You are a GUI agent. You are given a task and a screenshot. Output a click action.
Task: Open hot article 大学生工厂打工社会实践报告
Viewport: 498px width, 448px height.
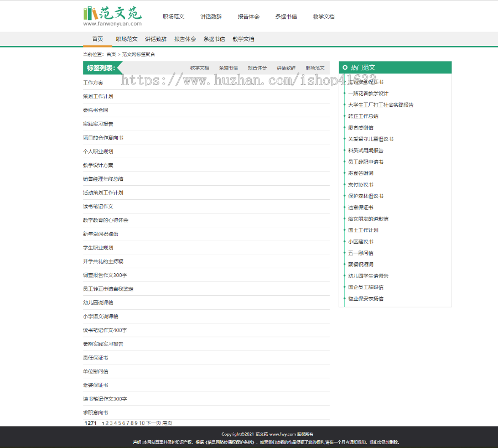(381, 105)
